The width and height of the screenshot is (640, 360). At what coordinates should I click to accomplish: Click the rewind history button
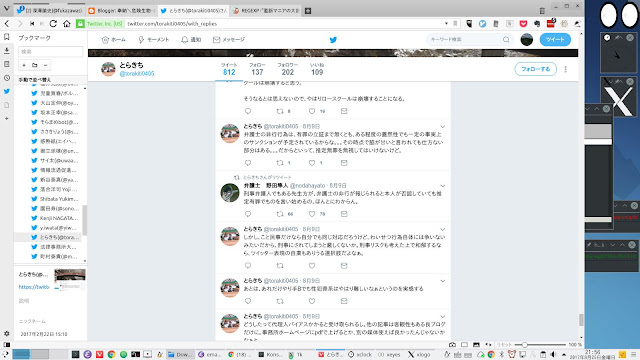point(32,24)
